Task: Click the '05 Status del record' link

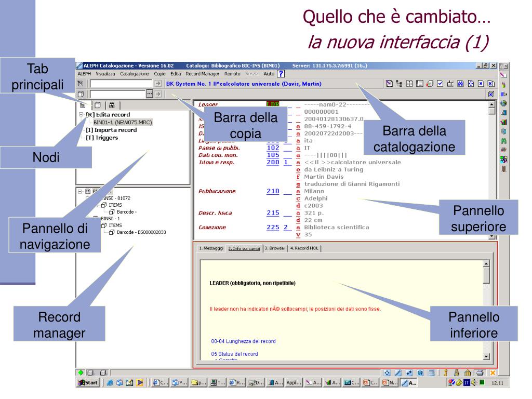Action: tap(234, 354)
